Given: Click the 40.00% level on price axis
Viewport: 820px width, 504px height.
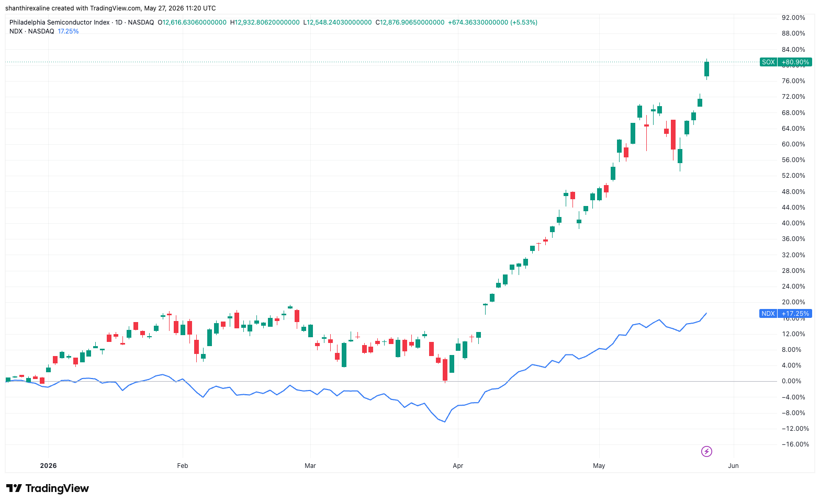Looking at the screenshot, I should point(793,223).
